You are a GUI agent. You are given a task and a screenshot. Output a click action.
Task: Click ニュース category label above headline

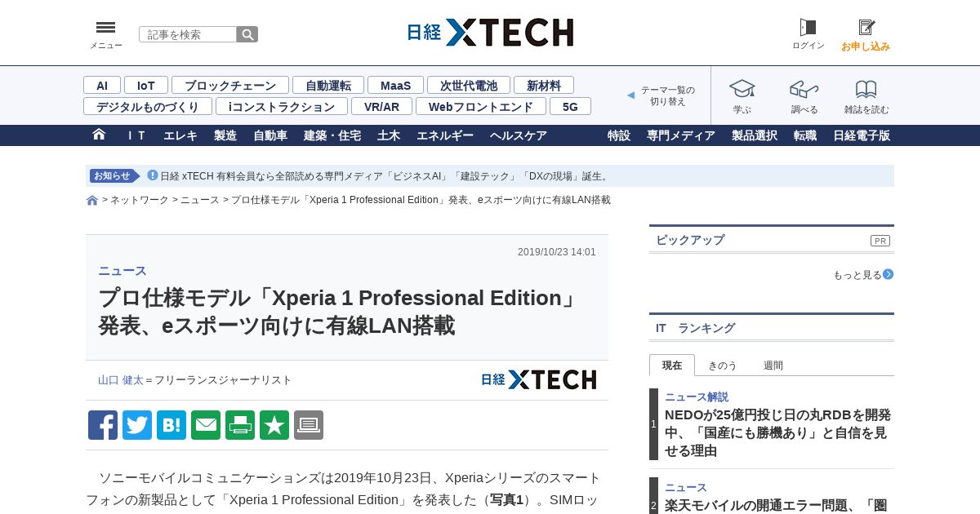tap(122, 271)
